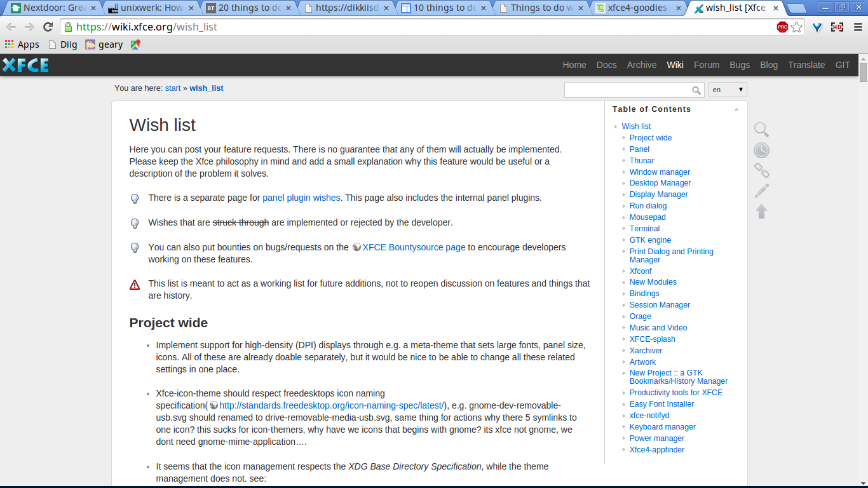The image size is (868, 488).
Task: Open the XFCE Bountysource page link
Action: click(414, 247)
